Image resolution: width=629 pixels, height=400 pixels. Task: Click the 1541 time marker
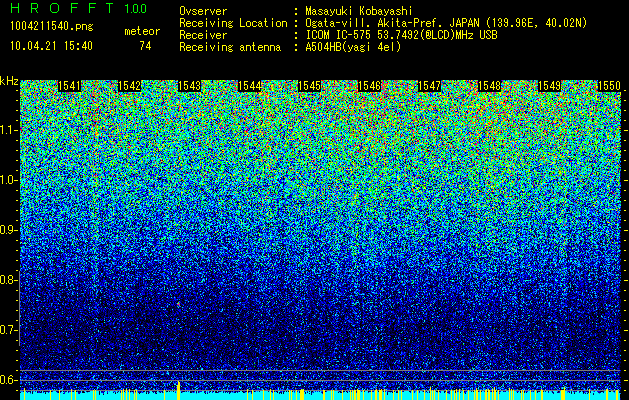click(x=69, y=86)
